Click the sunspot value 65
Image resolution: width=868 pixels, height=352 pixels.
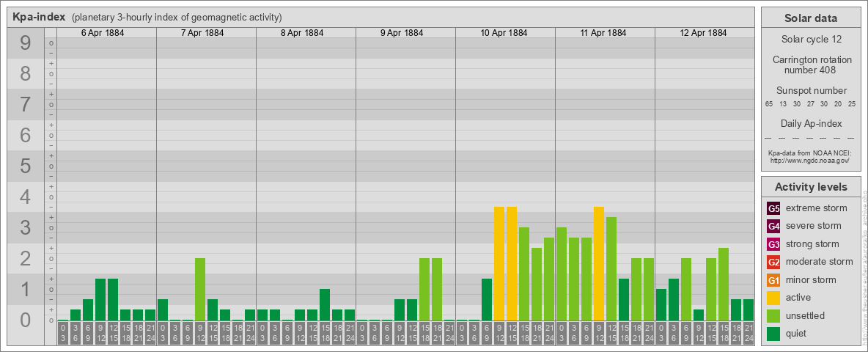click(x=769, y=104)
